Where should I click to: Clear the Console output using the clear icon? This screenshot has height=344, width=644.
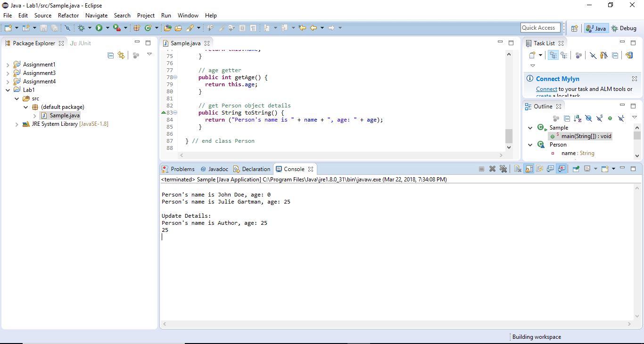coord(517,168)
